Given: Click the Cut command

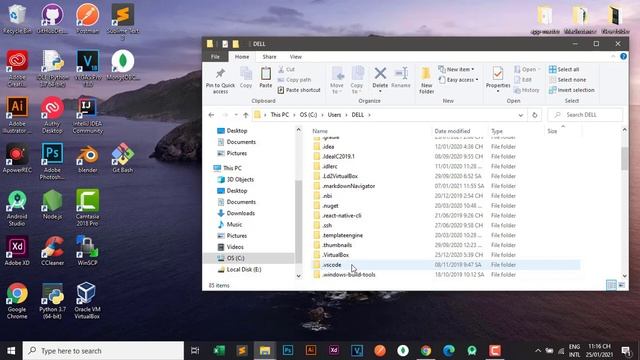Looking at the screenshot, I should point(287,69).
